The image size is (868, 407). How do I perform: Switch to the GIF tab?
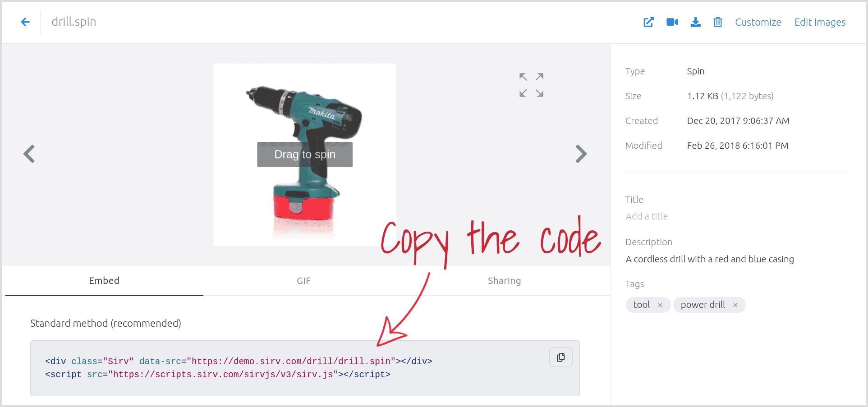tap(304, 281)
